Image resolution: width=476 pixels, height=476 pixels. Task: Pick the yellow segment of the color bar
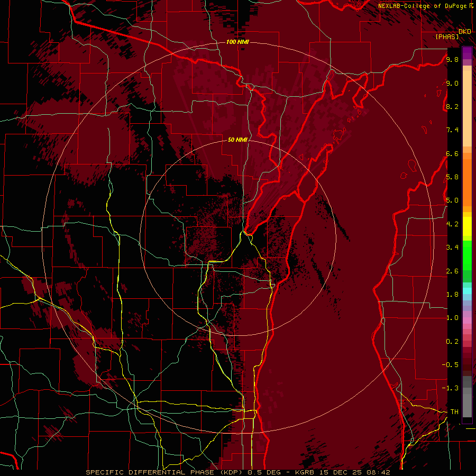tap(467, 226)
